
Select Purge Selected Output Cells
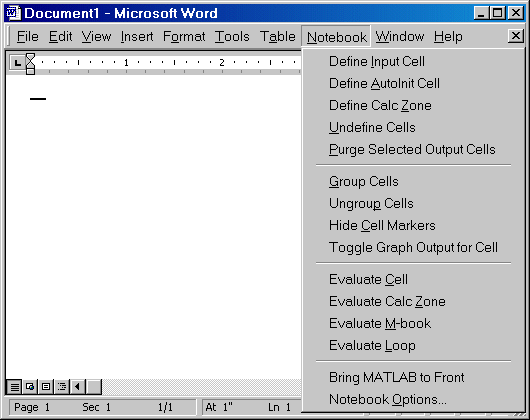point(413,149)
